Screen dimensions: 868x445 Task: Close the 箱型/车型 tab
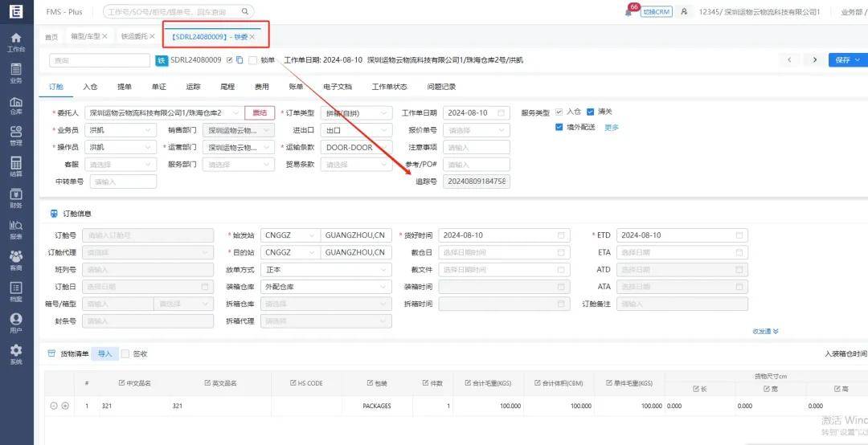coord(104,36)
